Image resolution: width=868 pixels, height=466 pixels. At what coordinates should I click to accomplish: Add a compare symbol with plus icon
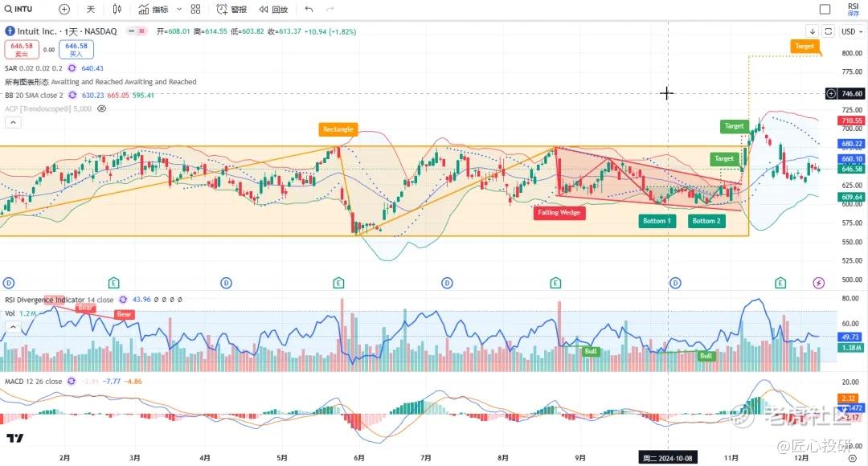click(x=64, y=9)
